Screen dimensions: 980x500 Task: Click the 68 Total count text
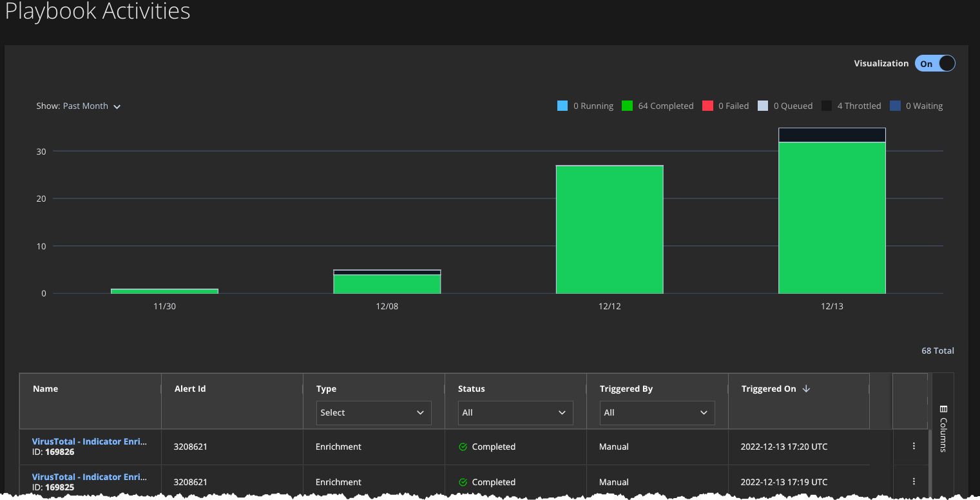(937, 351)
